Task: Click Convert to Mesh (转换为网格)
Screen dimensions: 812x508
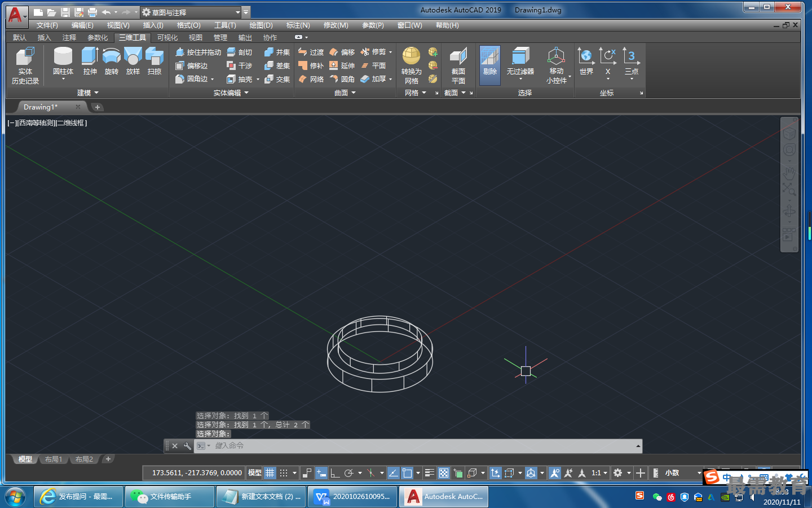Action: pos(411,65)
